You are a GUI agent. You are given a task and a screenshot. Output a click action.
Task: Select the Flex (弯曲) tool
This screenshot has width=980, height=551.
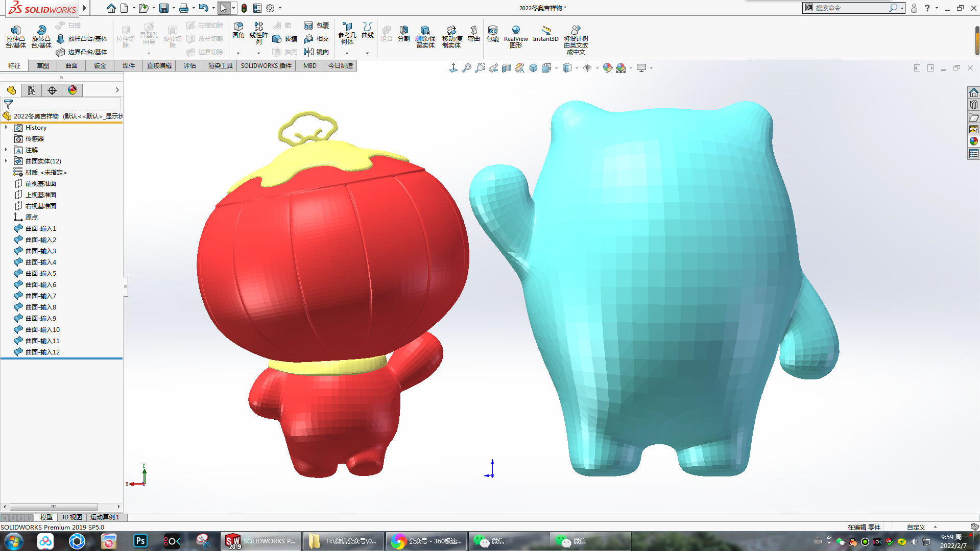pyautogui.click(x=474, y=33)
